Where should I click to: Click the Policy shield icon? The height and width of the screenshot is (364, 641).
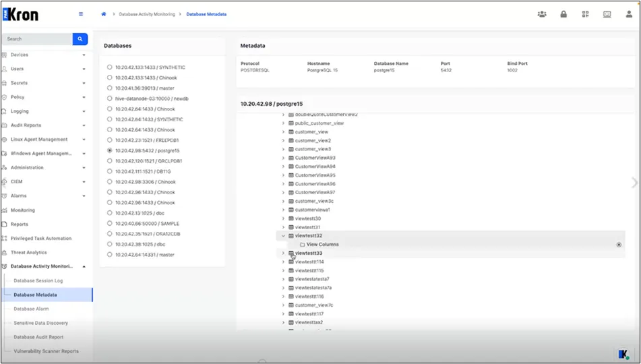[x=5, y=97]
